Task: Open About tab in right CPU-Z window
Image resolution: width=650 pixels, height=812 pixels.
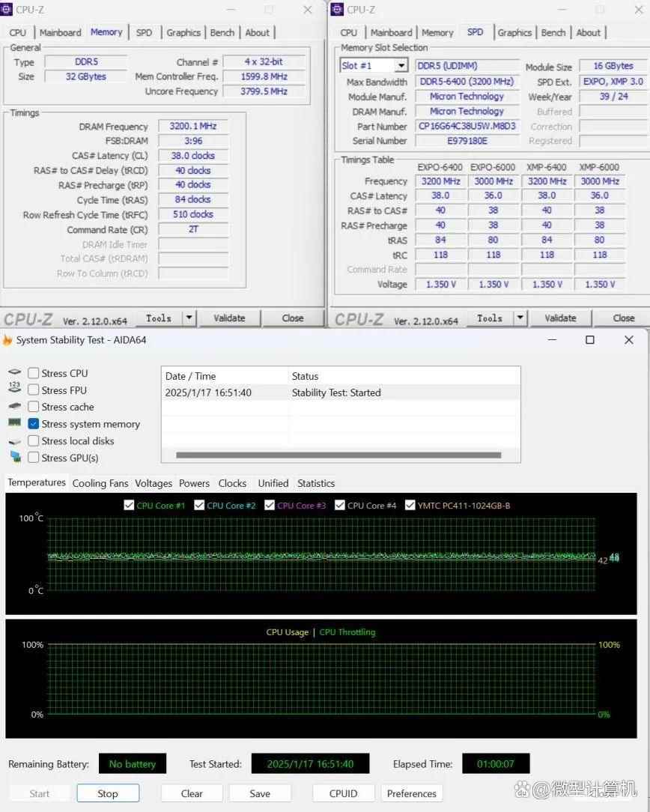Action: [x=589, y=32]
